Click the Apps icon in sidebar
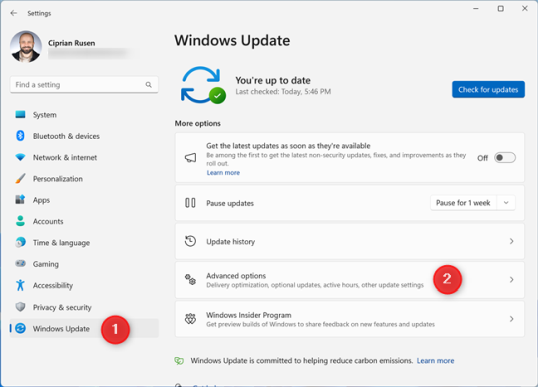538x387 pixels. (x=20, y=199)
